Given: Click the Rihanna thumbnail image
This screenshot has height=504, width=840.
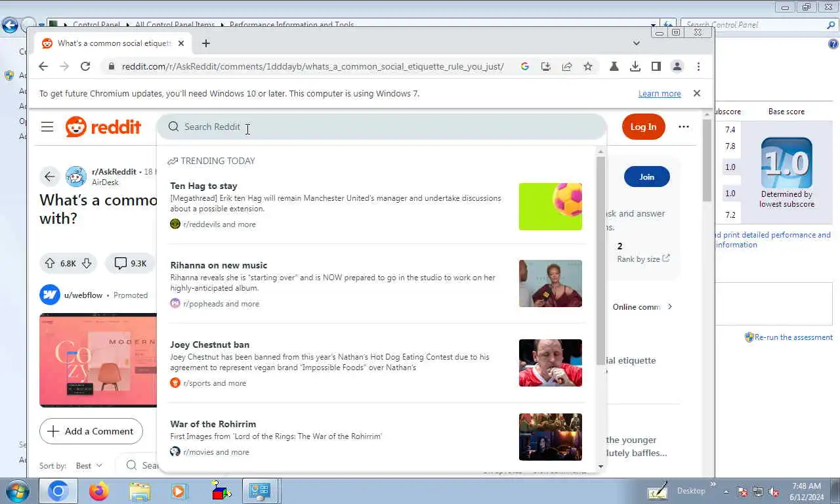Looking at the screenshot, I should point(551,283).
